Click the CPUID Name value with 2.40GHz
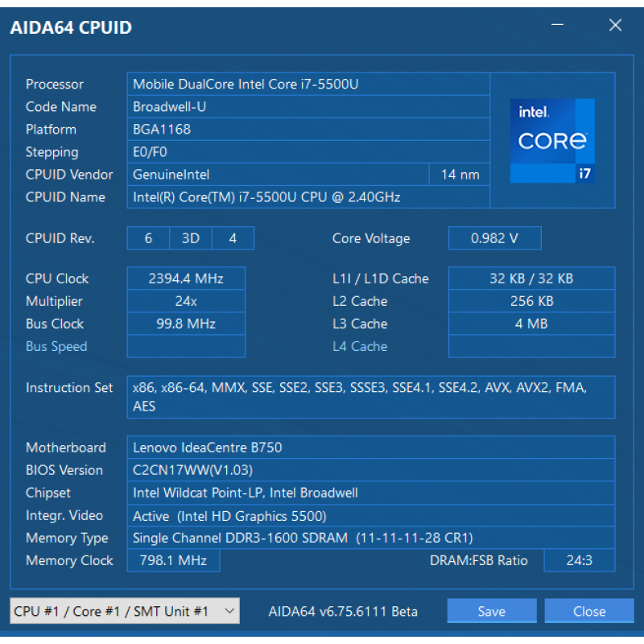 tap(308, 197)
